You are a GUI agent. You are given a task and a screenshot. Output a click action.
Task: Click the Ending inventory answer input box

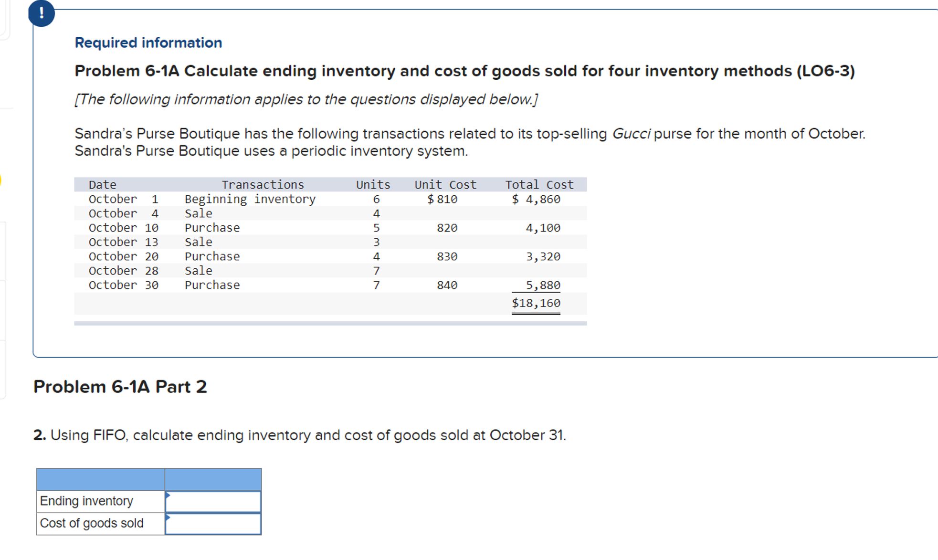pyautogui.click(x=213, y=501)
